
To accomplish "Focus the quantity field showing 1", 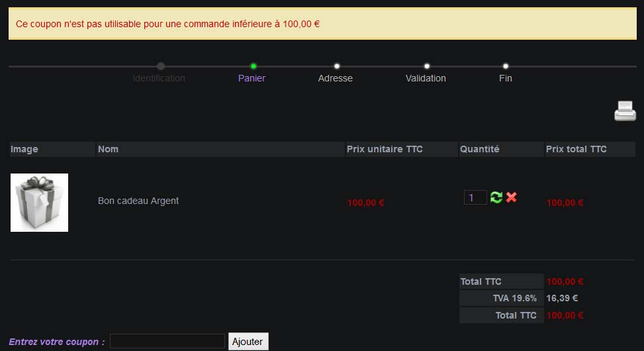I will (x=475, y=197).
